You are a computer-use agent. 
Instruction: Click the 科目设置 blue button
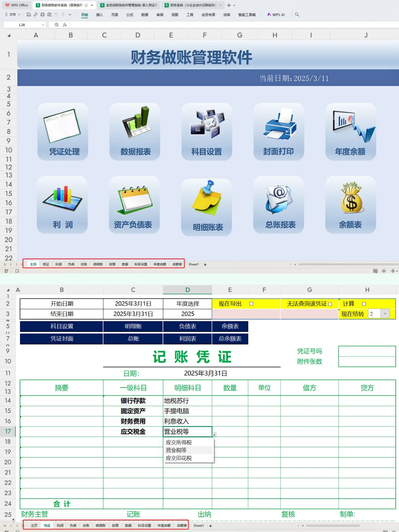point(62,326)
